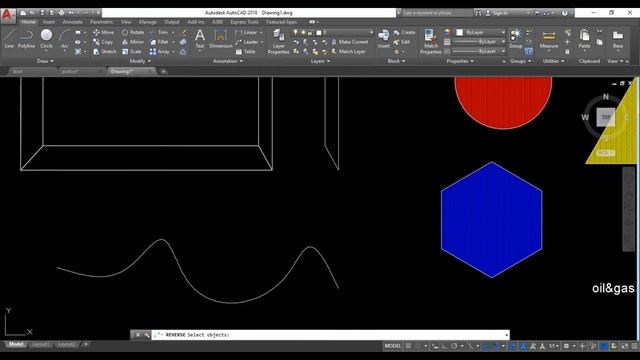Expand the Layers panel
The width and height of the screenshot is (640, 360).
tap(320, 61)
